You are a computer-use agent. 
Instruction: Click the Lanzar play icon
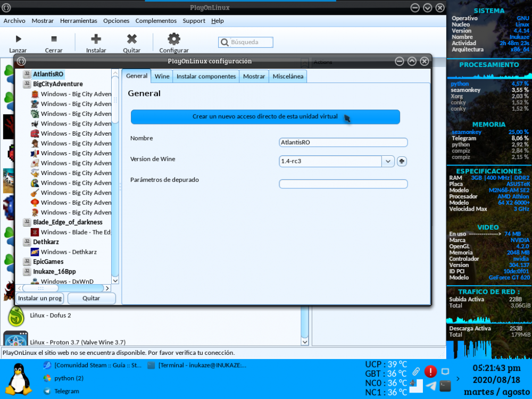[x=18, y=39]
